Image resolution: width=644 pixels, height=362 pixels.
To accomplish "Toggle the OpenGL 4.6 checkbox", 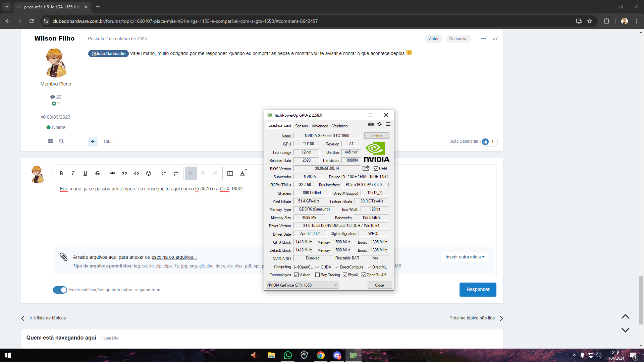I will (x=364, y=275).
